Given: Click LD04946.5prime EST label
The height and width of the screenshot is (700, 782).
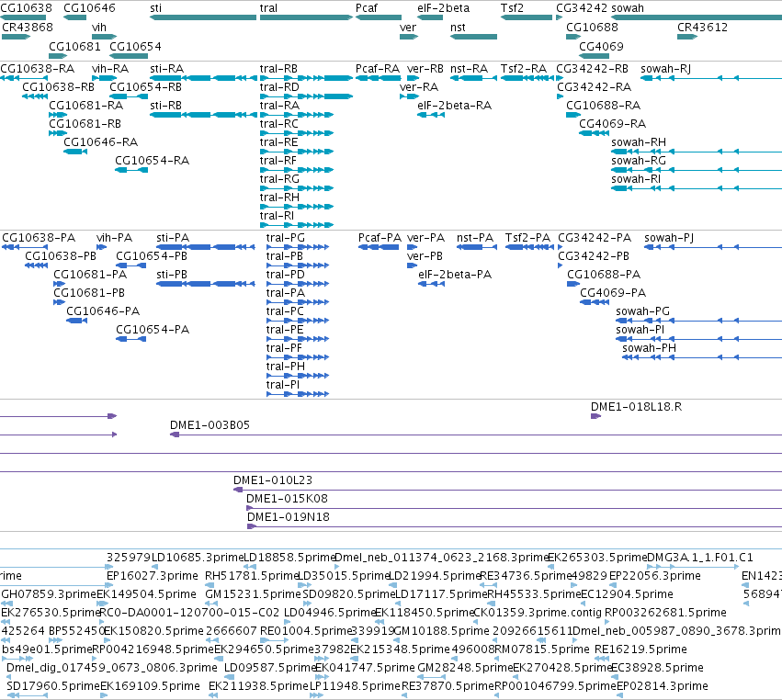Looking at the screenshot, I should click(330, 613).
